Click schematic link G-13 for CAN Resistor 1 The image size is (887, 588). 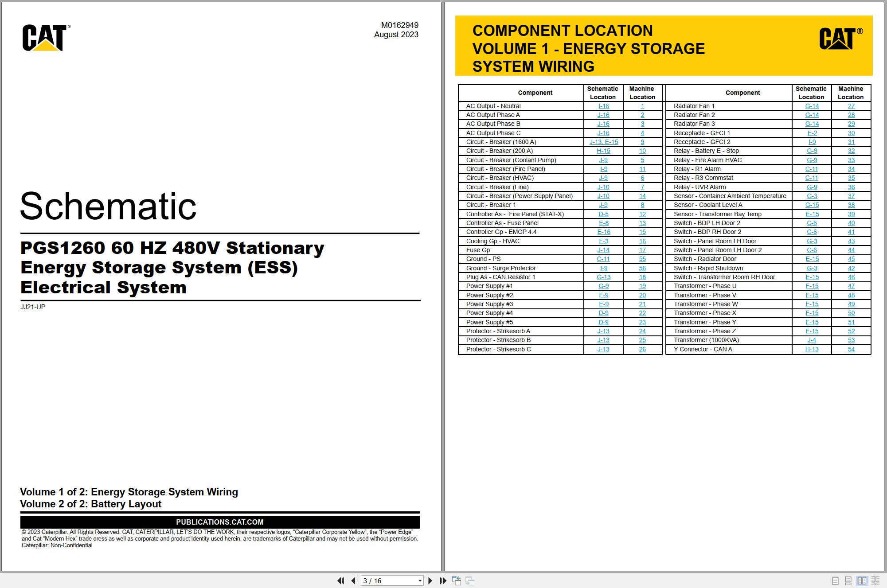point(603,277)
